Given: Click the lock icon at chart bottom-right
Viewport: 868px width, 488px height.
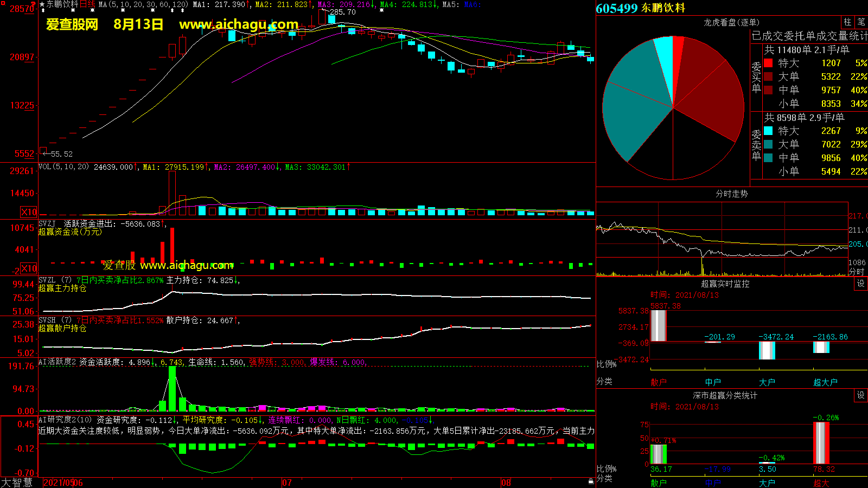Looking at the screenshot, I should point(591,481).
